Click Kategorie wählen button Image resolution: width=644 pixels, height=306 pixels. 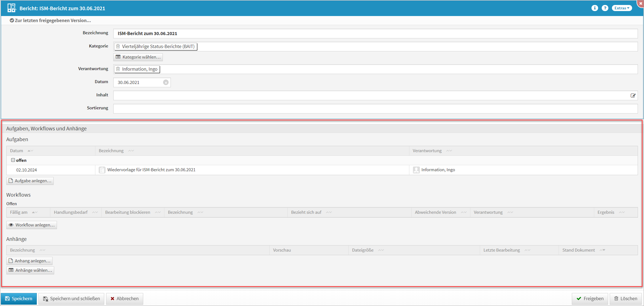tap(138, 57)
